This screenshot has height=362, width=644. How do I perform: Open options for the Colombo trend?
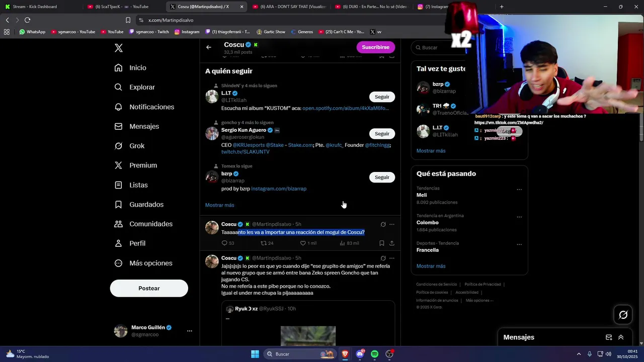click(x=519, y=217)
